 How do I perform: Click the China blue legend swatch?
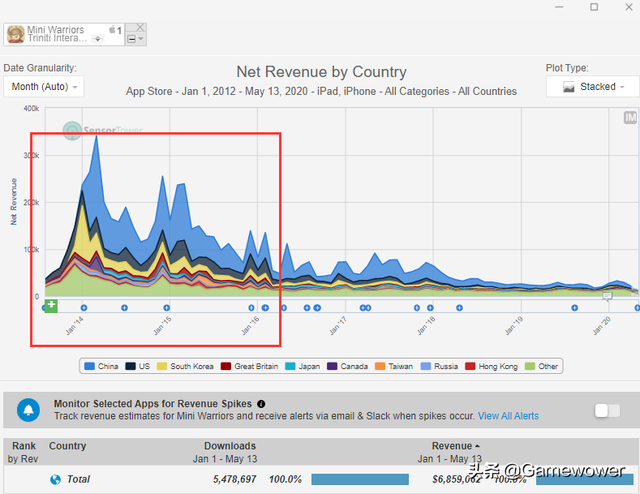[x=89, y=366]
